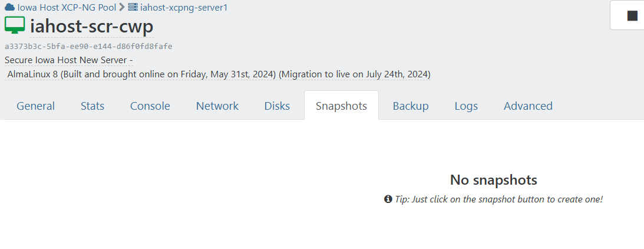The image size is (644, 249).
Task: Switch to the General tab
Action: point(35,106)
